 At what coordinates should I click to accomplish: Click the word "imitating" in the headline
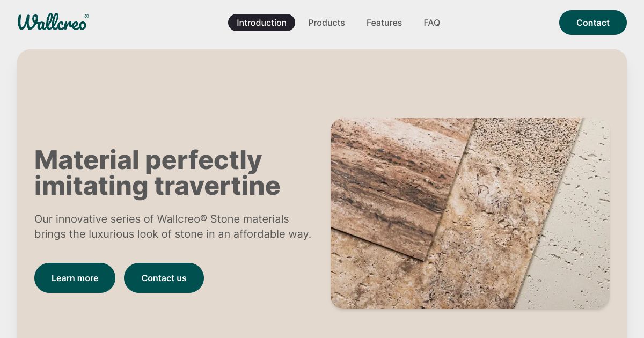(91, 186)
